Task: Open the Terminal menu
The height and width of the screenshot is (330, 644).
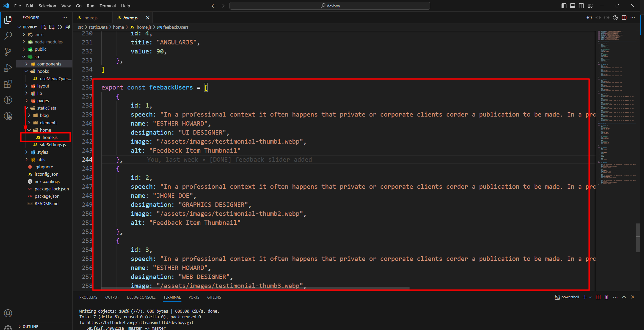Action: tap(107, 6)
